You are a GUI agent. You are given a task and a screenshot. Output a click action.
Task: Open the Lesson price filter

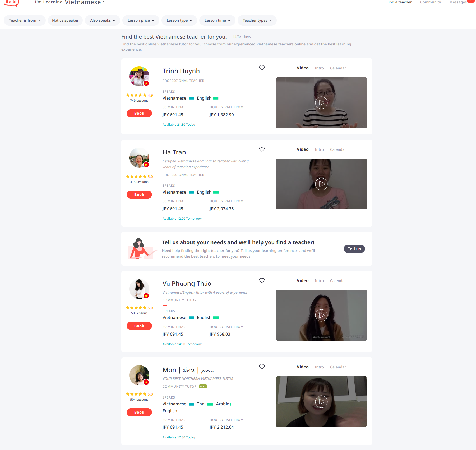141,20
